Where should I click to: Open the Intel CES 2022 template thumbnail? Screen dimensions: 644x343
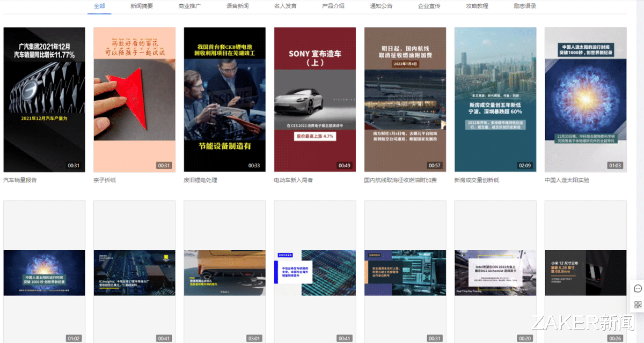point(495,272)
